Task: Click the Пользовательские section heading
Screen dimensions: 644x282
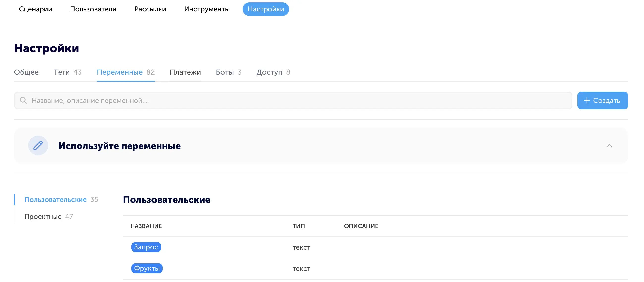Action: pyautogui.click(x=166, y=200)
